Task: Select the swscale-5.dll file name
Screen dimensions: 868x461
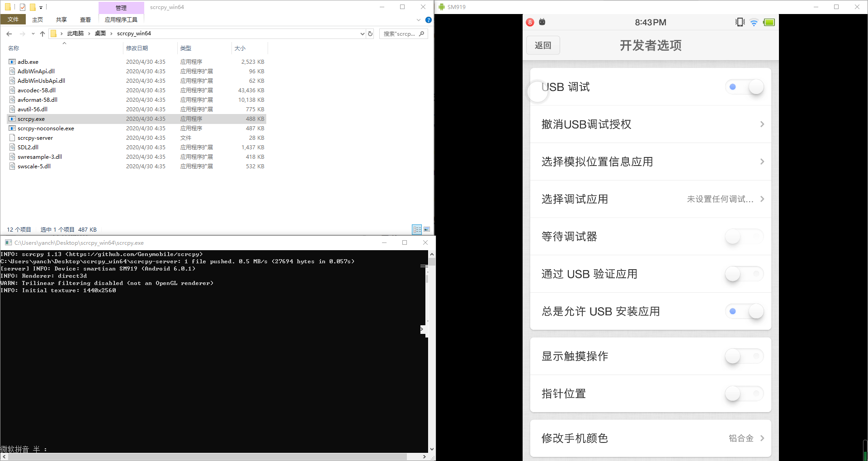Action: 34,166
